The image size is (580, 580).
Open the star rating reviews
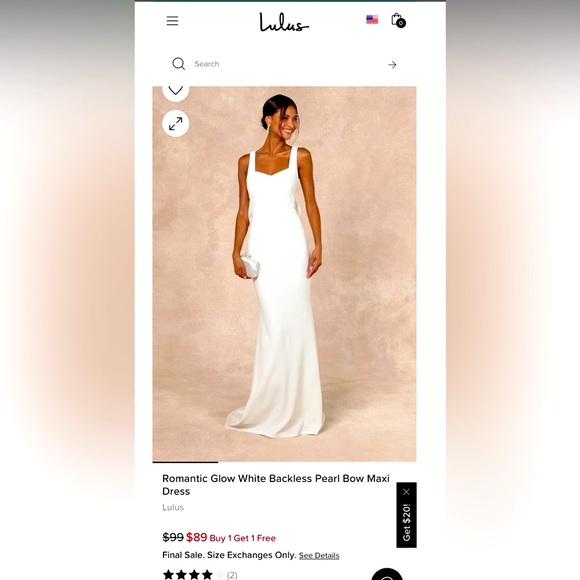(193, 574)
